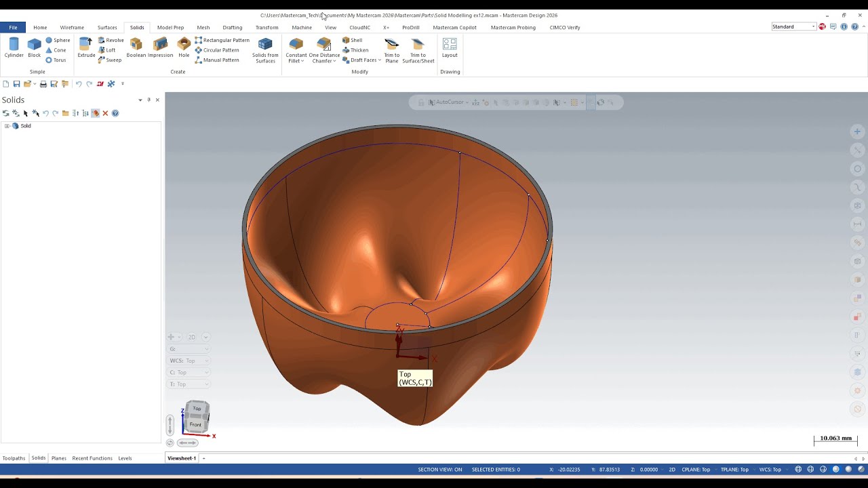Apply a Circular Pattern
The height and width of the screenshot is (488, 868).
217,50
